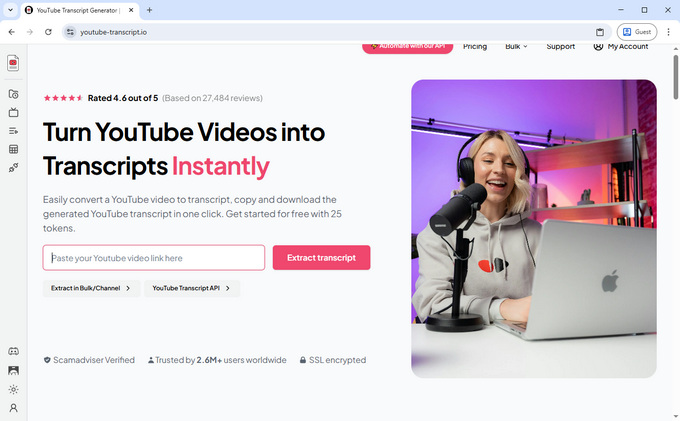Click the Extract transcript button
Image resolution: width=680 pixels, height=421 pixels.
(x=321, y=258)
